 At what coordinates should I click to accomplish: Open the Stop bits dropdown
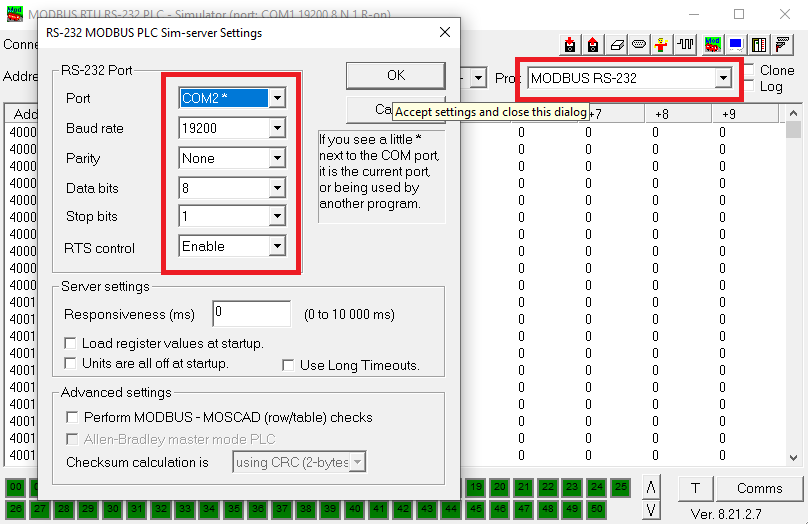[277, 216]
